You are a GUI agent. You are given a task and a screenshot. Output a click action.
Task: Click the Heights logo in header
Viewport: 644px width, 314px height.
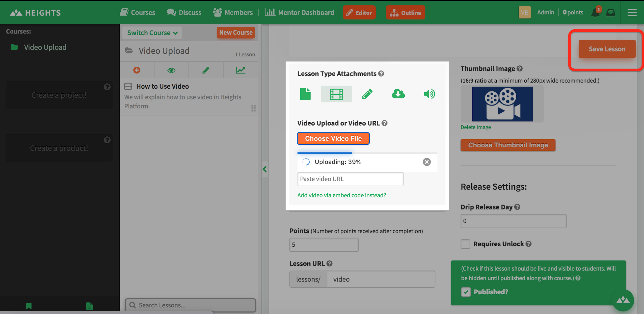tap(35, 13)
